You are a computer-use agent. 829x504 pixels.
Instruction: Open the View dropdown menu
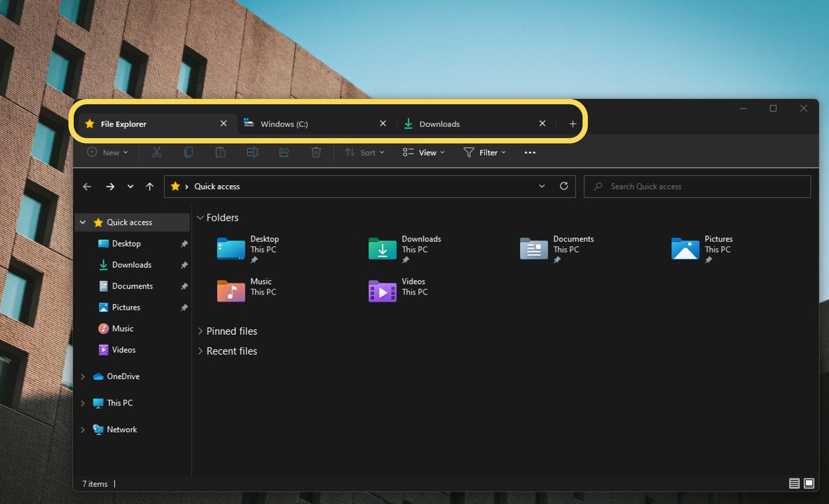[423, 153]
